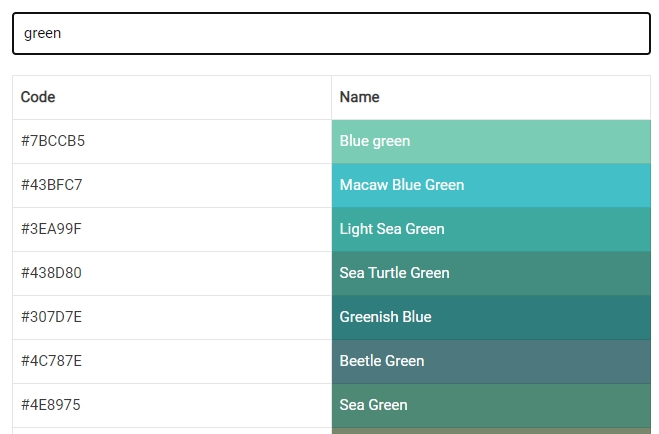Select the Name column header
Viewport: 659px width, 434px height.
click(x=490, y=97)
